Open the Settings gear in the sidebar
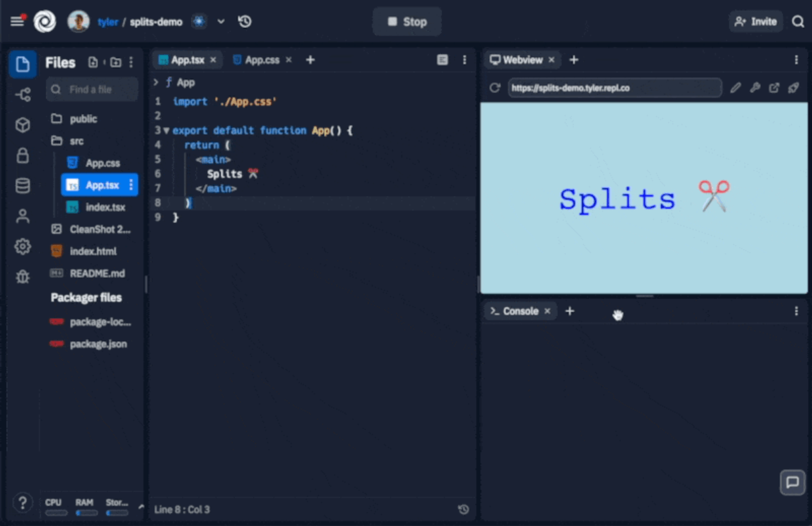 coord(22,246)
